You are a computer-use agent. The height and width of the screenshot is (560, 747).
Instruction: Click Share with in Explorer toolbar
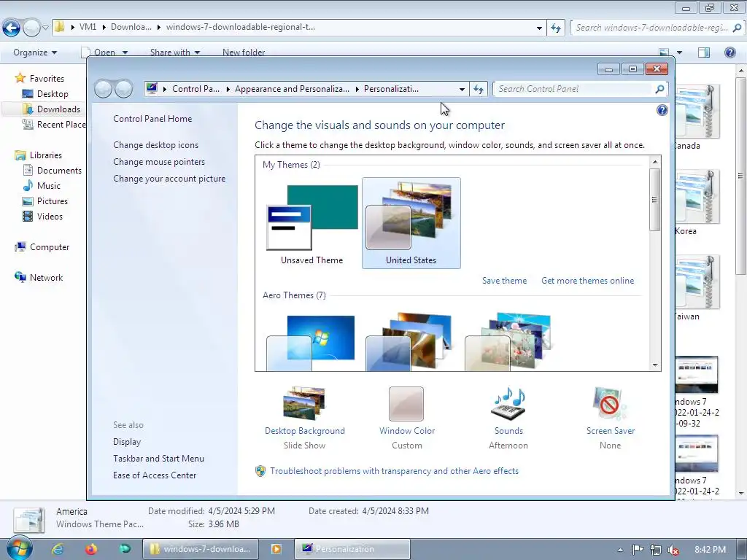coord(175,52)
